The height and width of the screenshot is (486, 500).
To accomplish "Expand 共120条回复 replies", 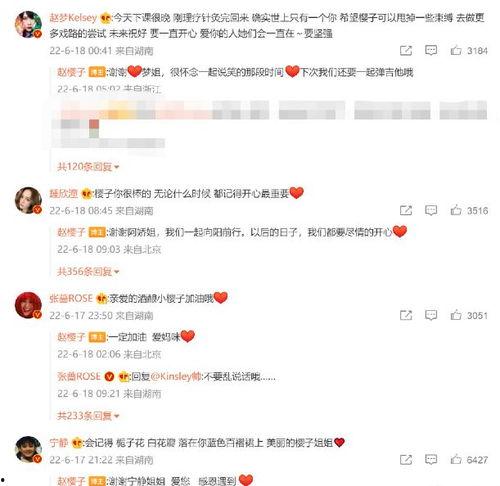I will pos(88,166).
